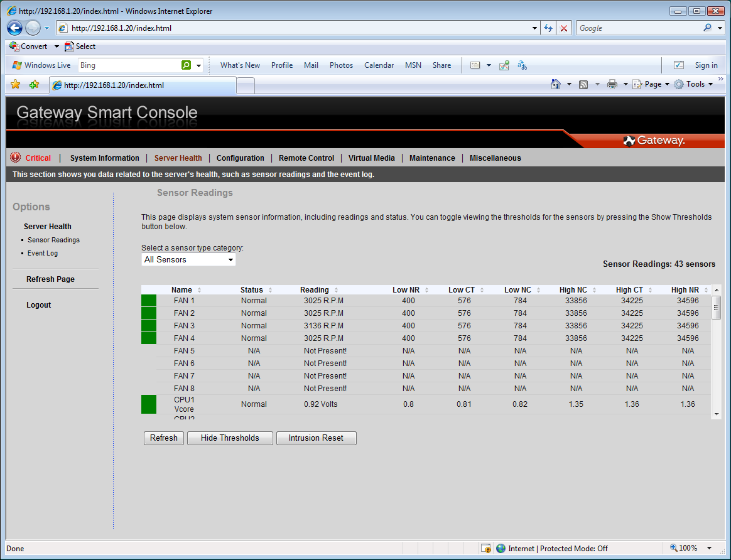The image size is (731, 560).
Task: Click the Refresh sensors button
Action: pyautogui.click(x=164, y=438)
